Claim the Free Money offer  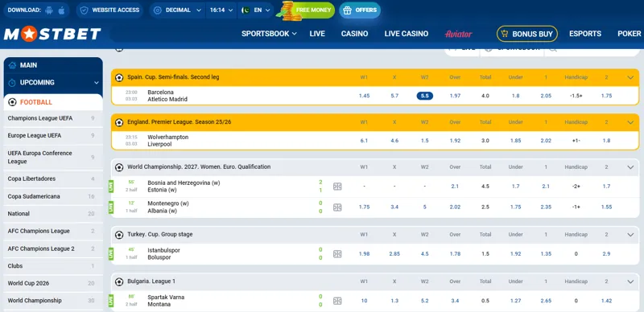tap(307, 10)
